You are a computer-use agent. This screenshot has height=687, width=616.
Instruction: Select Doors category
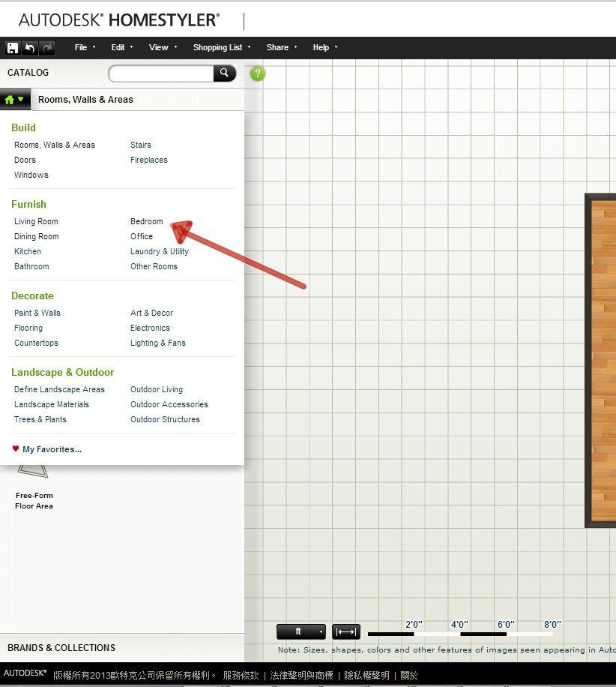pos(25,160)
